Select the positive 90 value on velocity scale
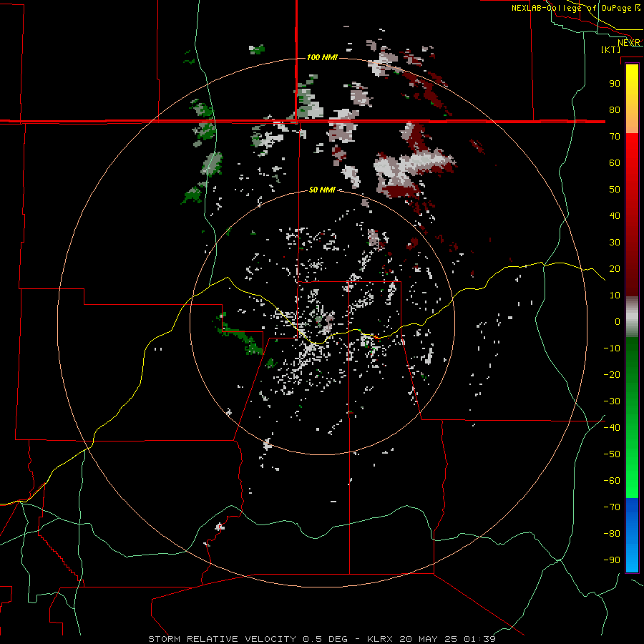 tap(615, 84)
